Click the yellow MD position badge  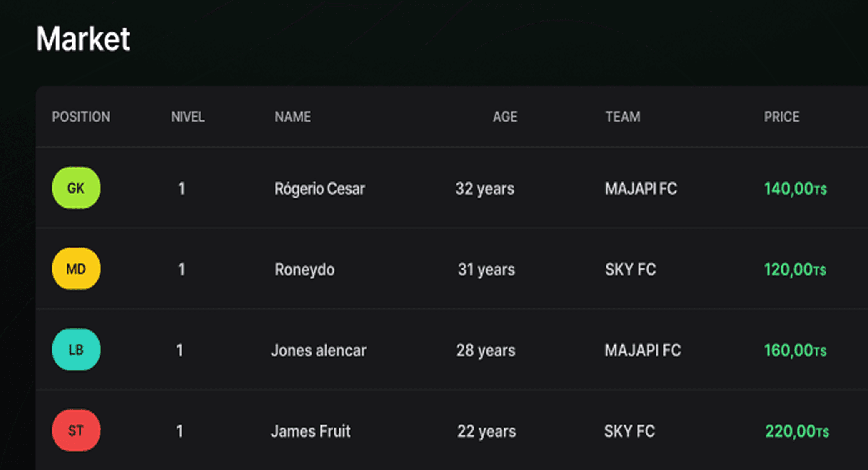(76, 269)
